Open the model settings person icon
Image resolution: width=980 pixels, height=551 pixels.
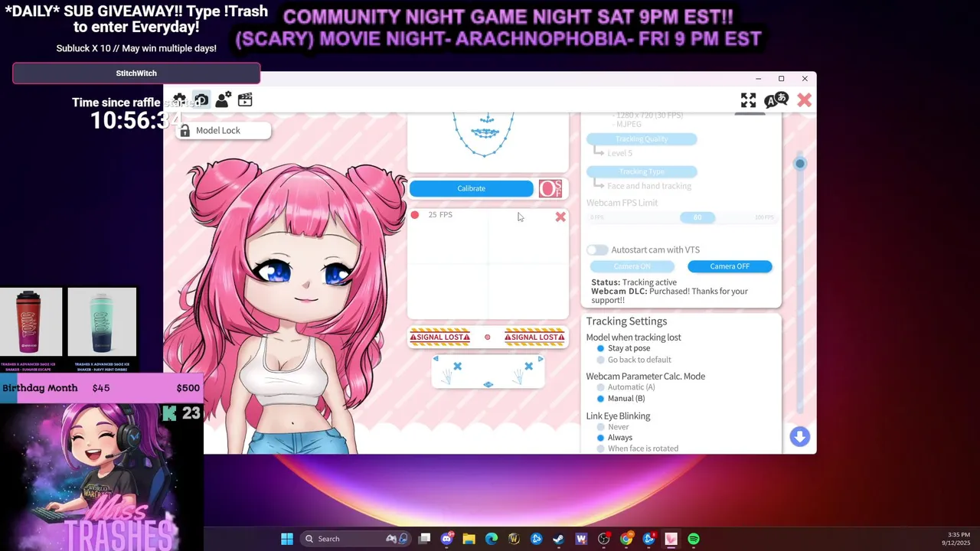[224, 100]
